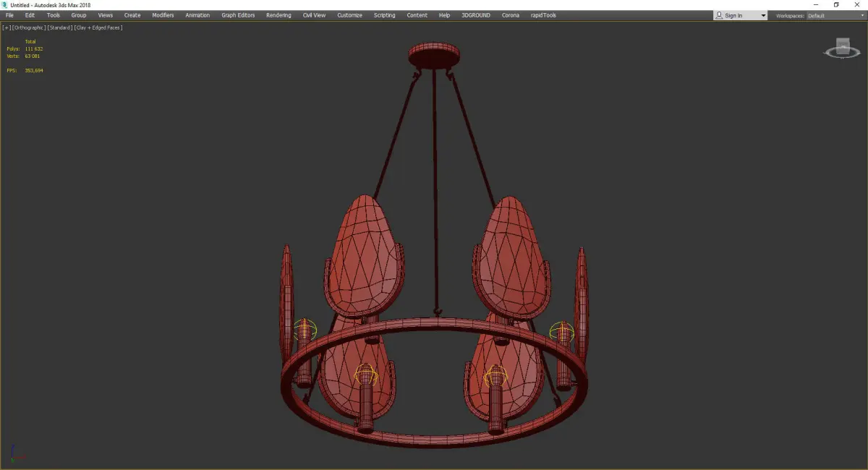Open the Create menu
The width and height of the screenshot is (868, 470).
(132, 15)
